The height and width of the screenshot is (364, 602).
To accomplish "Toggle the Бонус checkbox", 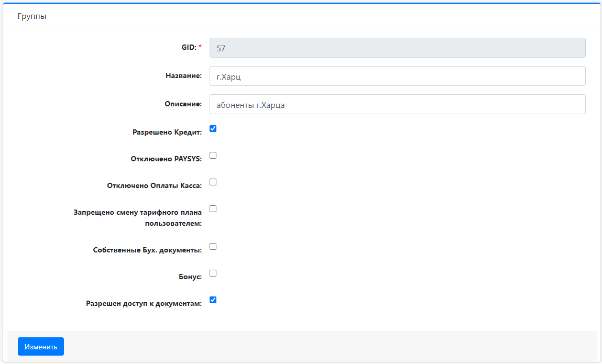I will (x=213, y=273).
